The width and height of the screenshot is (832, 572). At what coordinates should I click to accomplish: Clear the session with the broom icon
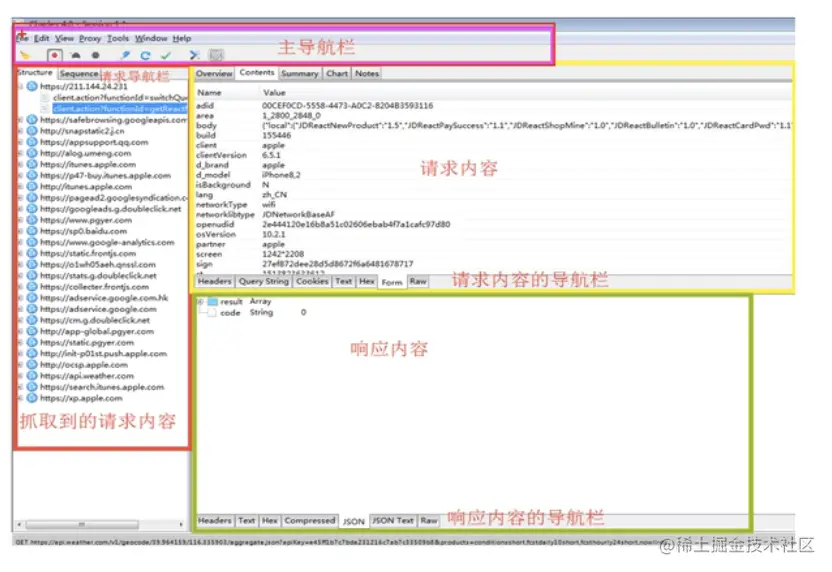point(25,55)
